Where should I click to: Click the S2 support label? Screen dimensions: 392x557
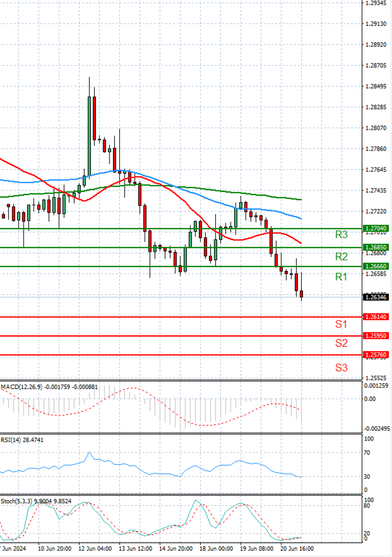341,343
